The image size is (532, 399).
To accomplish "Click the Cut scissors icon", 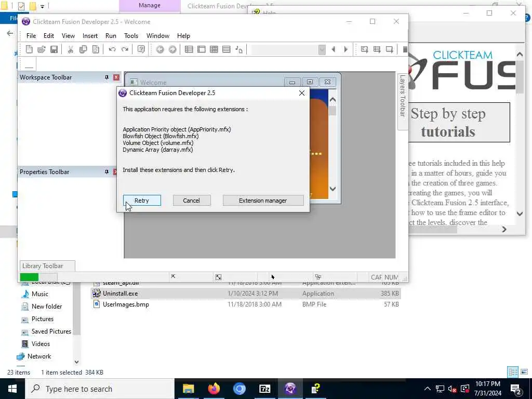I will [x=71, y=49].
